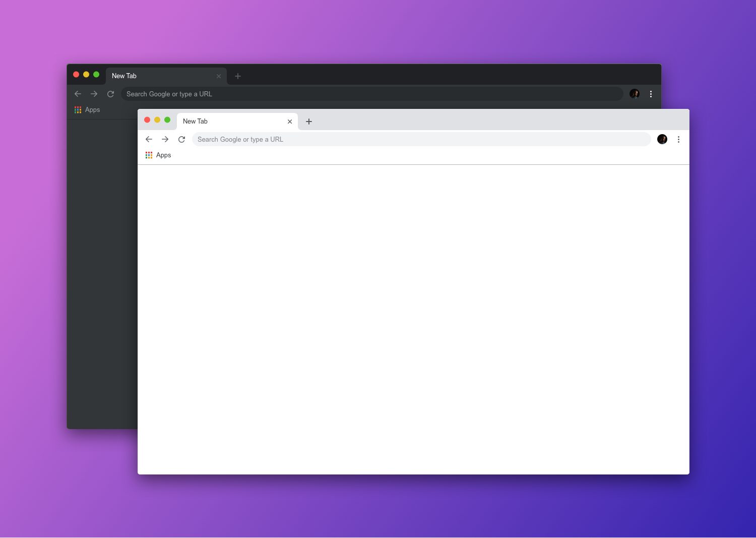
Task: Add a new tab in the light window
Action: click(309, 122)
